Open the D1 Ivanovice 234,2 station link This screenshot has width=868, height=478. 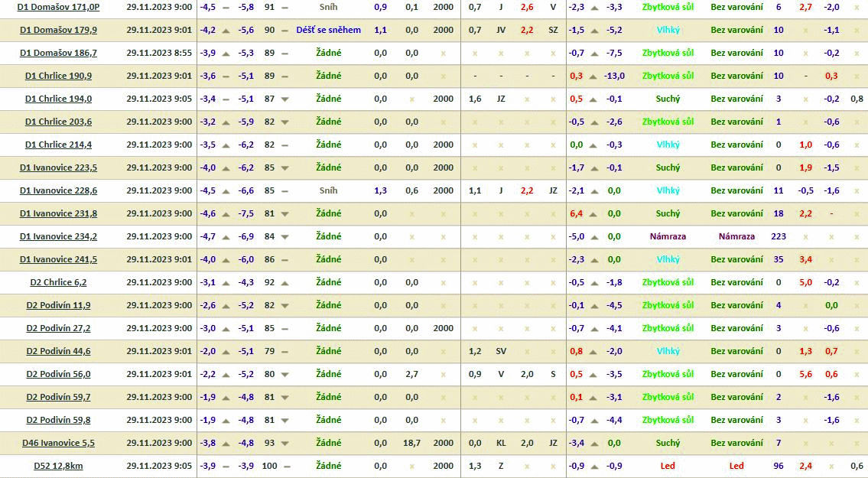click(x=58, y=236)
